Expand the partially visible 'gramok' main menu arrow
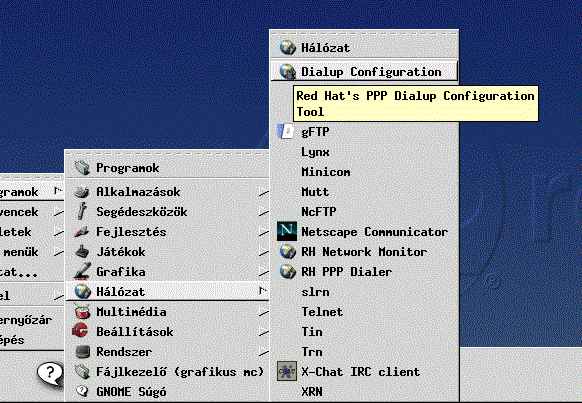This screenshot has height=403, width=582. [57, 191]
